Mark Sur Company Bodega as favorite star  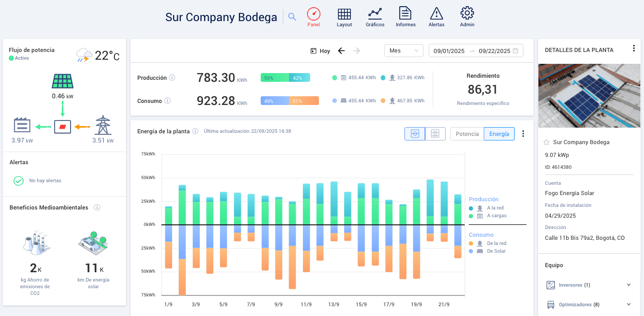547,142
